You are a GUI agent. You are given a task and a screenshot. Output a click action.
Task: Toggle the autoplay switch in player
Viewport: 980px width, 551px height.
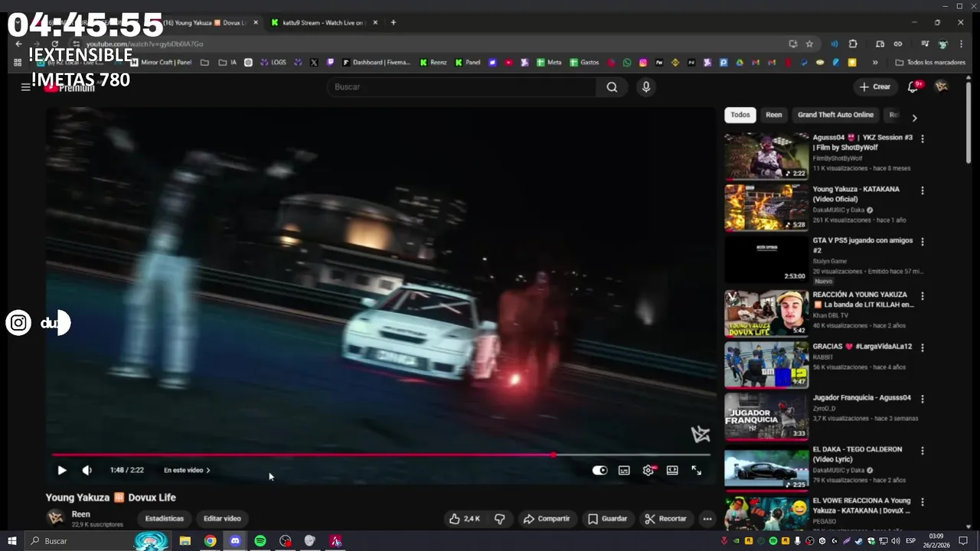pos(599,471)
